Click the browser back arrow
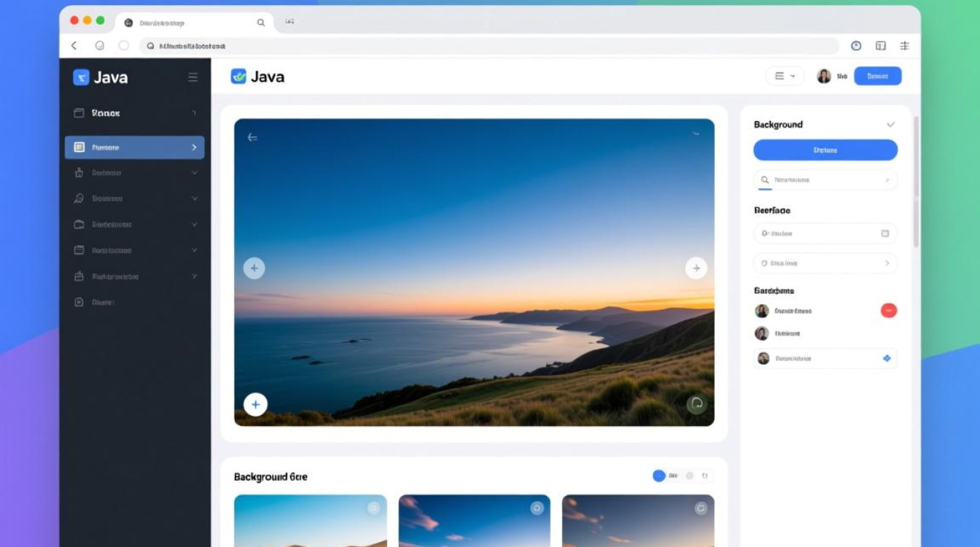The image size is (980, 547). pyautogui.click(x=74, y=45)
